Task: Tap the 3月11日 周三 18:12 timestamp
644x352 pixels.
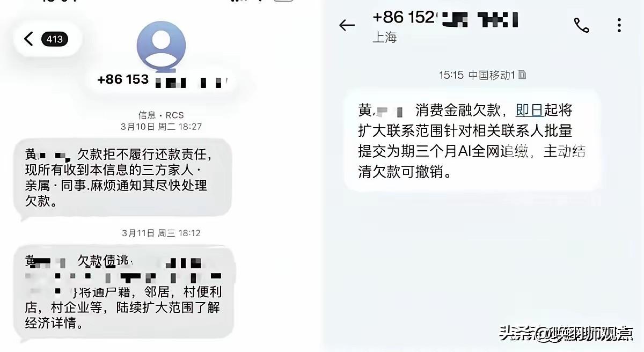Action: click(x=161, y=233)
